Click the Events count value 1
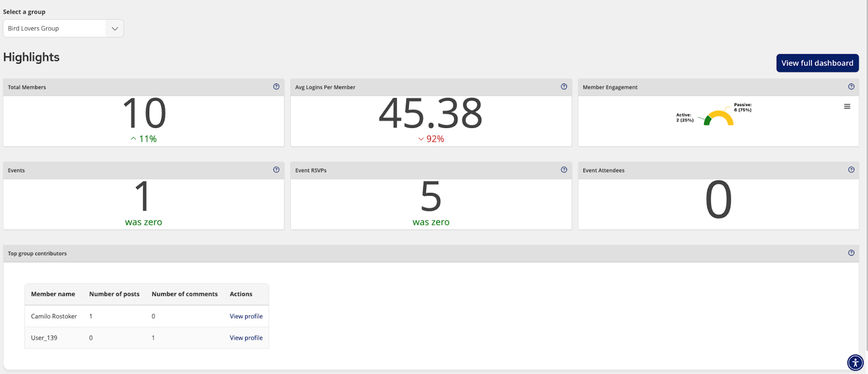Screen dimensions: 868x374 pos(143,196)
